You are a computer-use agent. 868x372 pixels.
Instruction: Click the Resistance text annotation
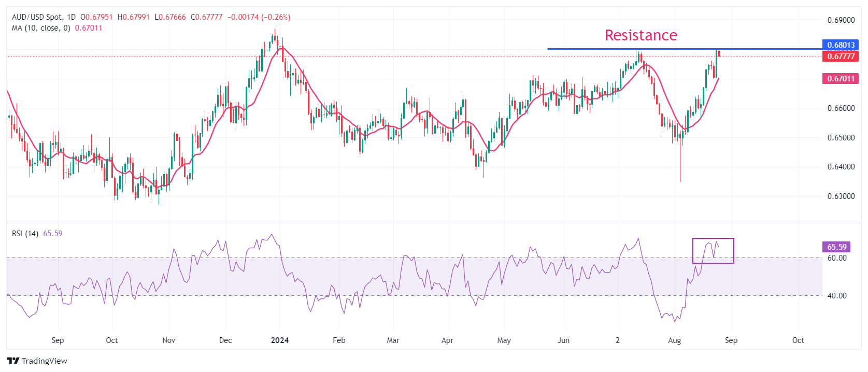point(641,35)
